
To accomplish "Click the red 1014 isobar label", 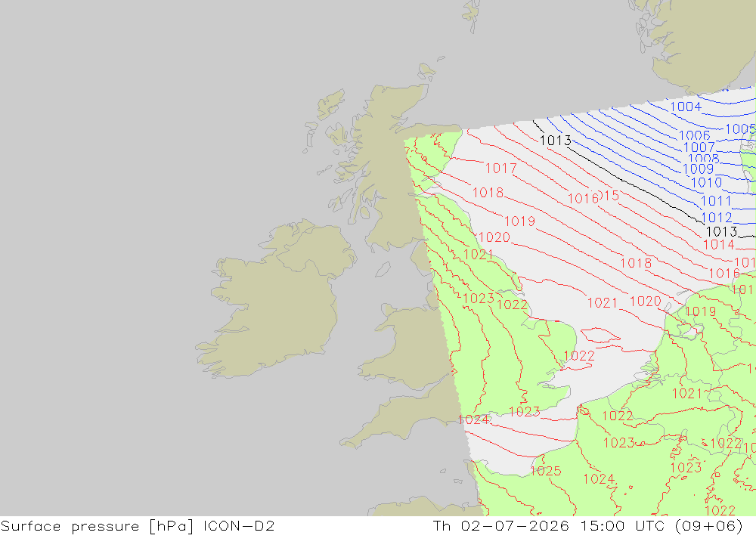I will [718, 245].
